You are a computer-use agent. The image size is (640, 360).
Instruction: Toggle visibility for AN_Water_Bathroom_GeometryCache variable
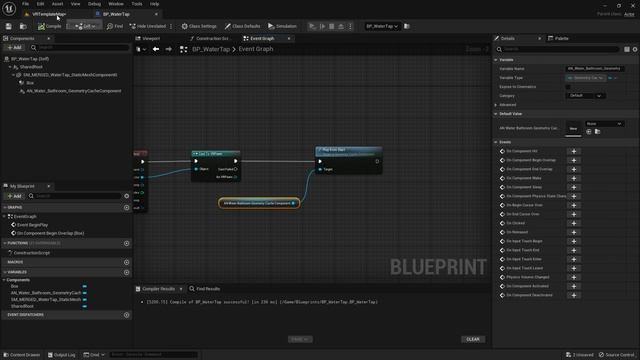(84, 293)
